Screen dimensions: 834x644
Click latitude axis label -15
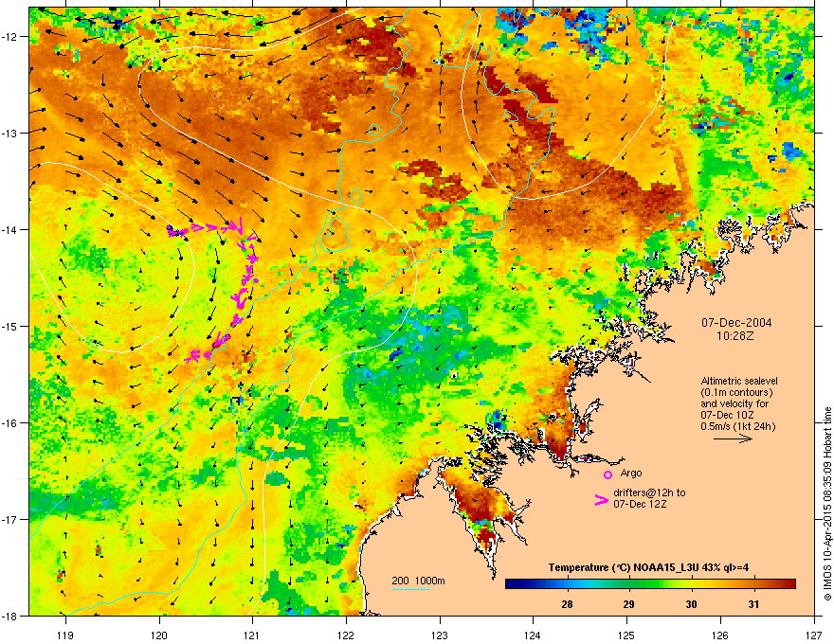click(x=10, y=326)
